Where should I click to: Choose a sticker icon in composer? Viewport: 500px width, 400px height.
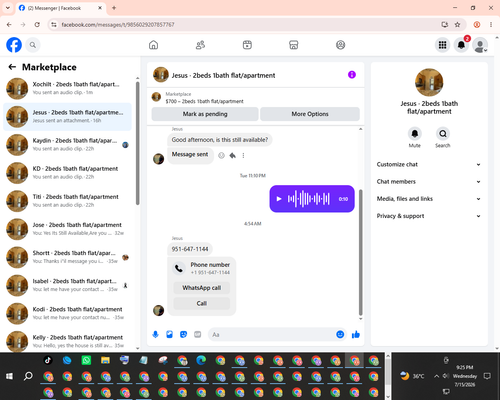(183, 334)
